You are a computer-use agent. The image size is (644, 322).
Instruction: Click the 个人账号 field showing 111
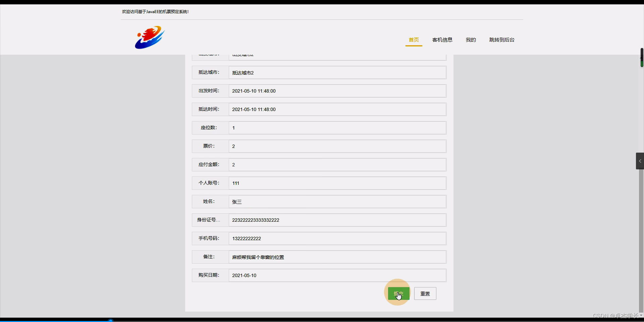337,183
